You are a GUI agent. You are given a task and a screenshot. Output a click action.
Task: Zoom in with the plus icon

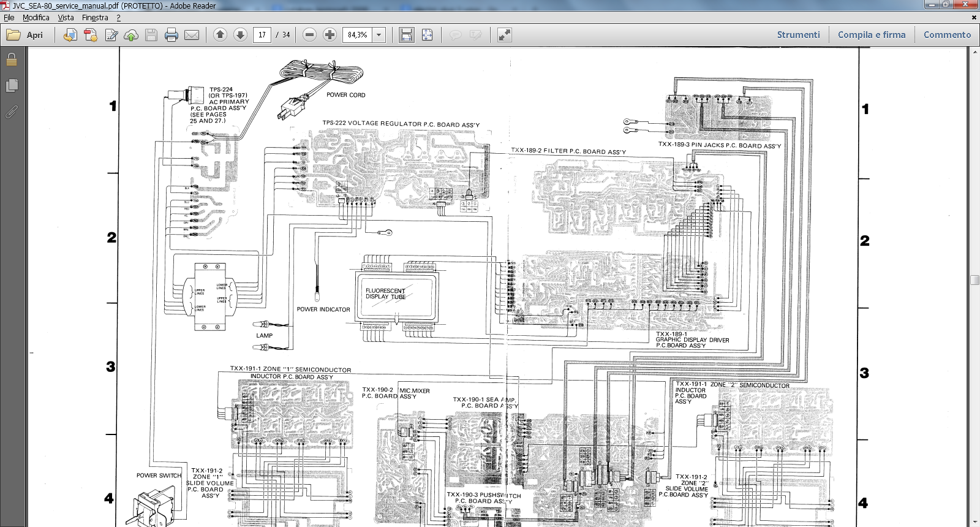(330, 35)
